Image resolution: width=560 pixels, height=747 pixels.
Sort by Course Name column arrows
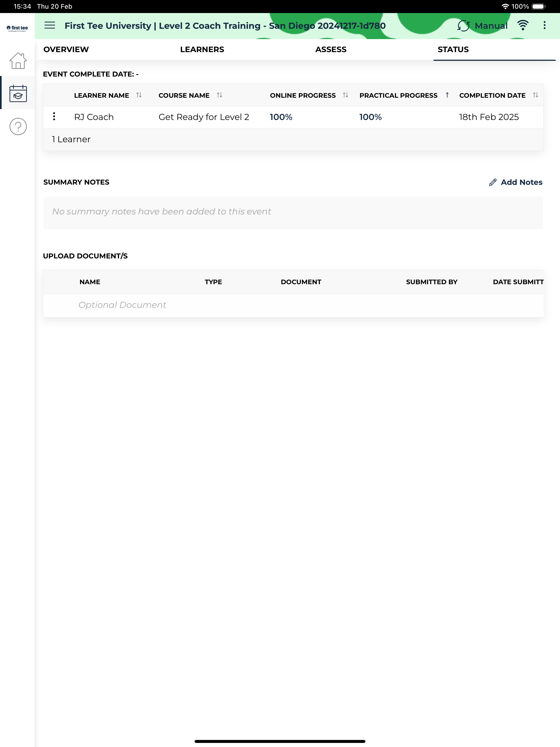coord(219,95)
